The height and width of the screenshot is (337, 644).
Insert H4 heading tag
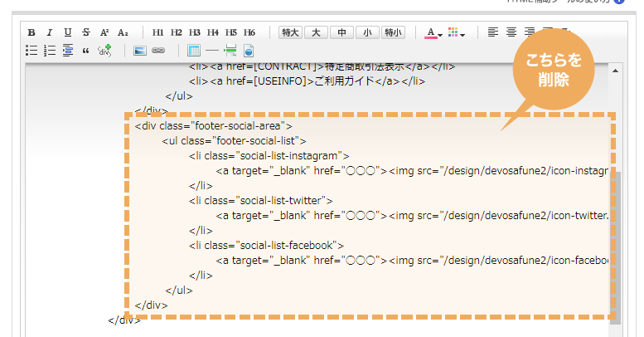click(213, 32)
